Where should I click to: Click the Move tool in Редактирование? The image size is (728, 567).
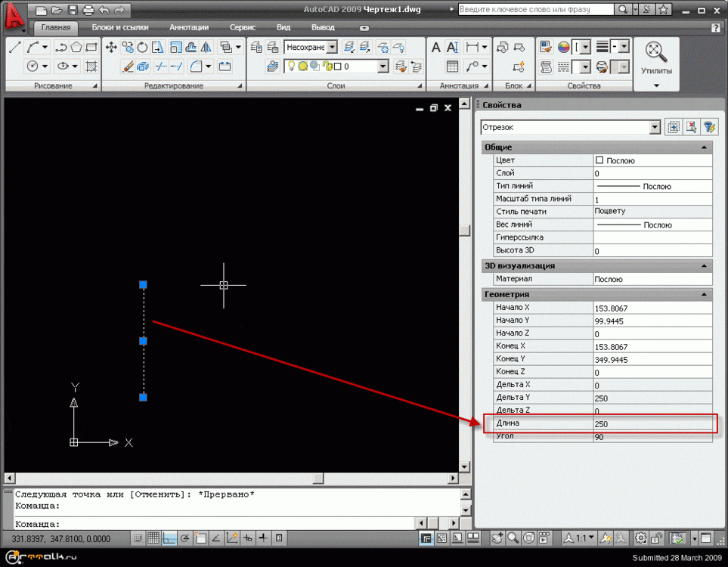coord(111,47)
